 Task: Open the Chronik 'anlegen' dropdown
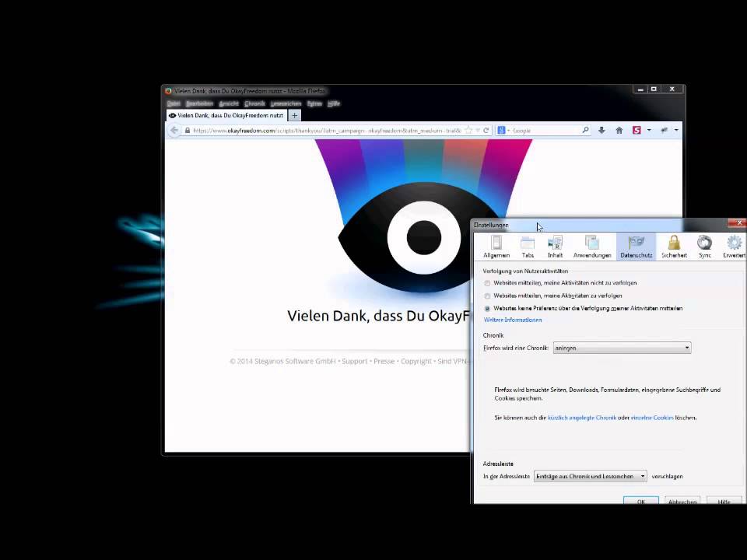(622, 348)
